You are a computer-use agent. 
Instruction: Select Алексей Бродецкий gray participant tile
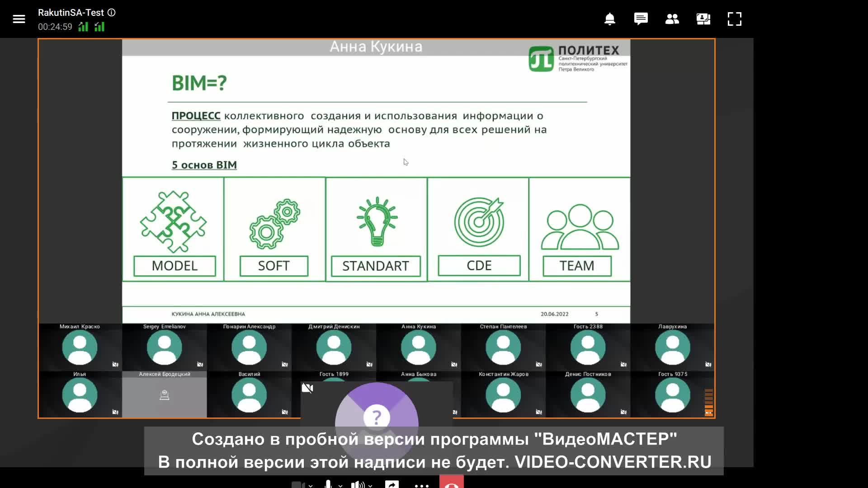(165, 394)
